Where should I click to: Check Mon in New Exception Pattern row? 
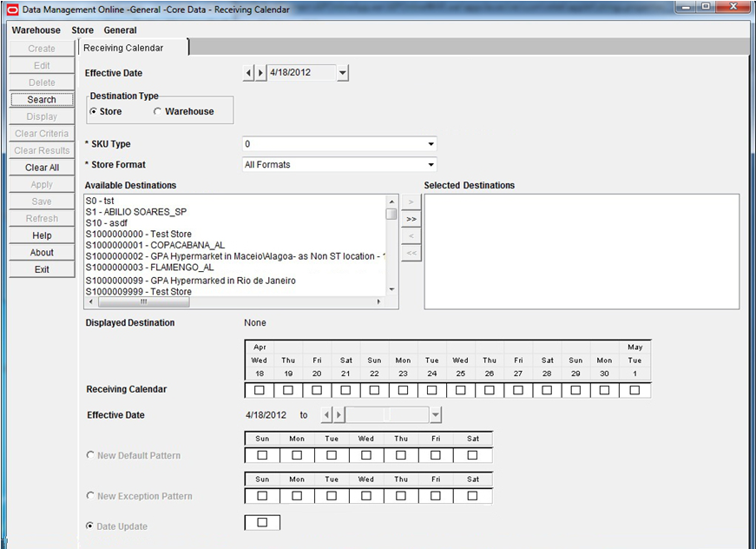[x=297, y=495]
